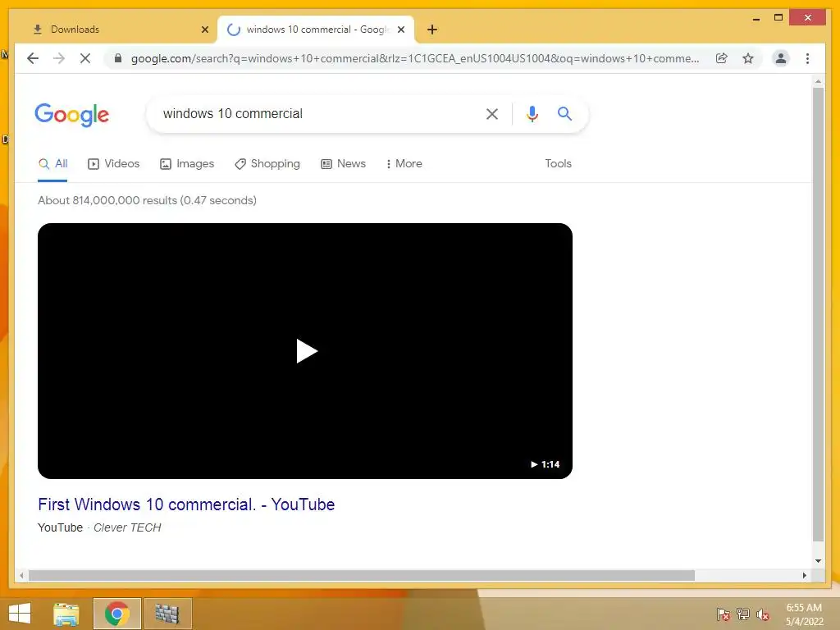The image size is (840, 630).
Task: Open the Windows Start button
Action: [20, 614]
